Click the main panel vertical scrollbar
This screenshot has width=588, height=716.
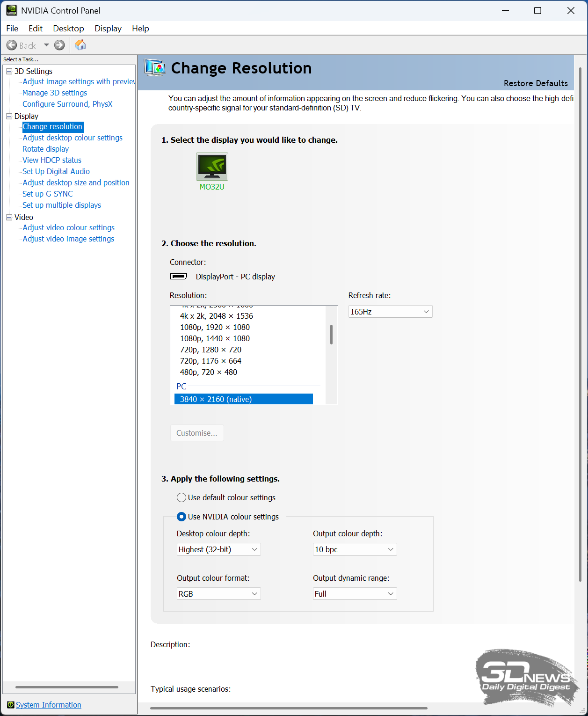coord(581,324)
